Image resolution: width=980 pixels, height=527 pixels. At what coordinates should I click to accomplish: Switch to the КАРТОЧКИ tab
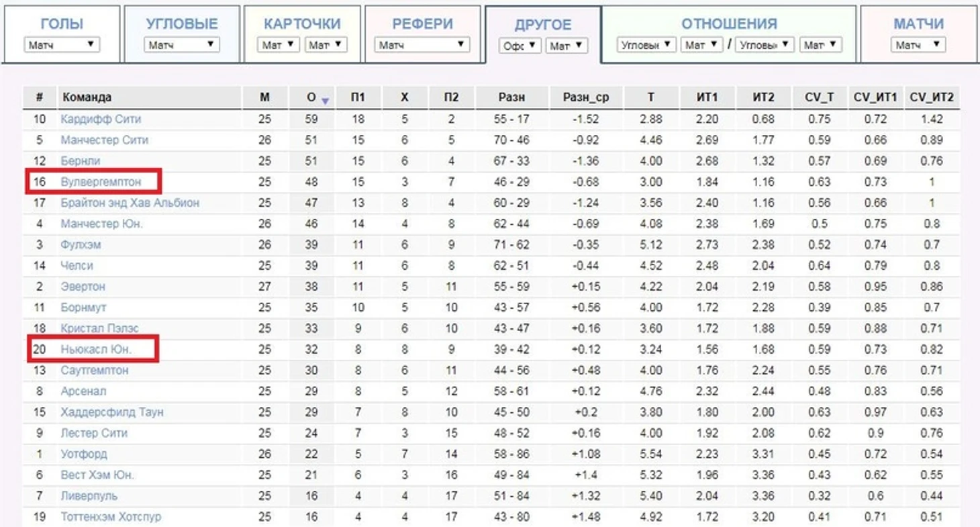click(x=302, y=24)
